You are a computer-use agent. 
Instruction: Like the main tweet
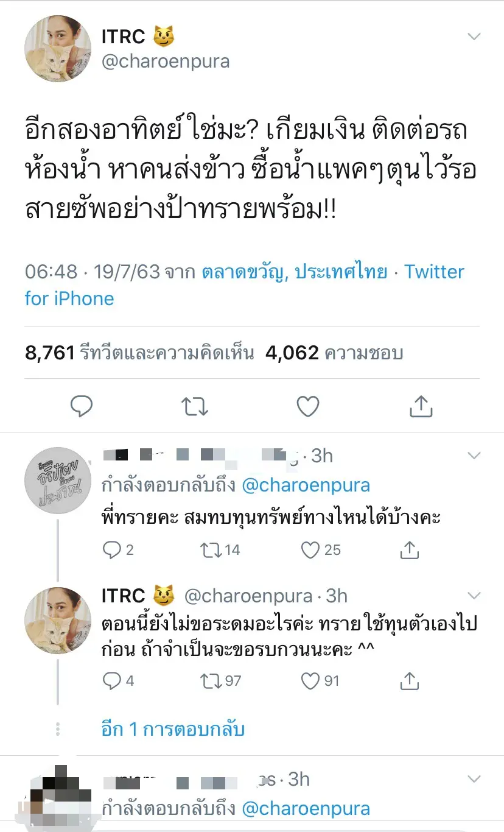(x=308, y=407)
